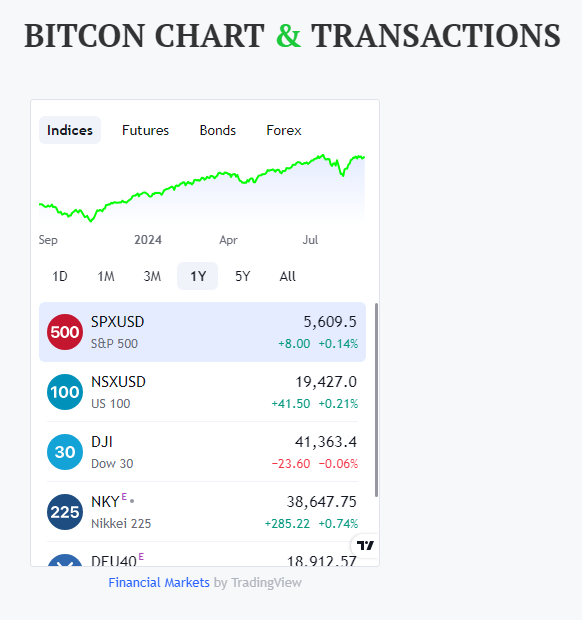
Task: Choose the 3M time range
Action: [152, 276]
